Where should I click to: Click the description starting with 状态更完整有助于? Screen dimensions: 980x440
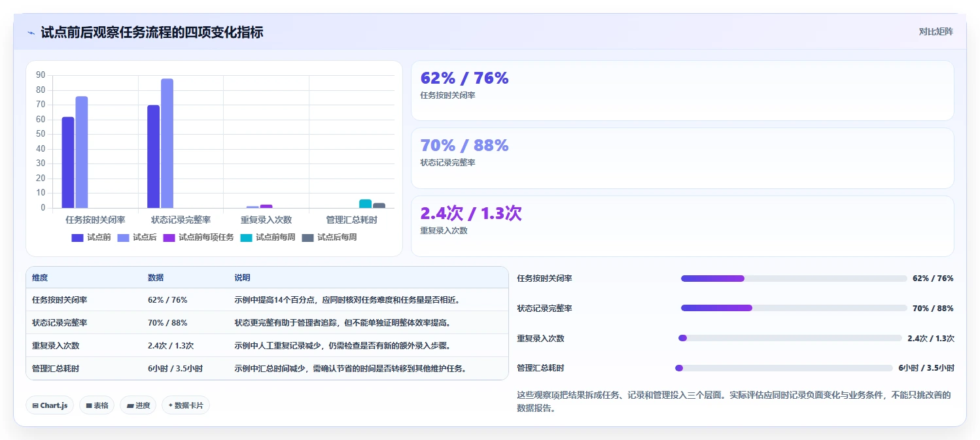pos(343,323)
